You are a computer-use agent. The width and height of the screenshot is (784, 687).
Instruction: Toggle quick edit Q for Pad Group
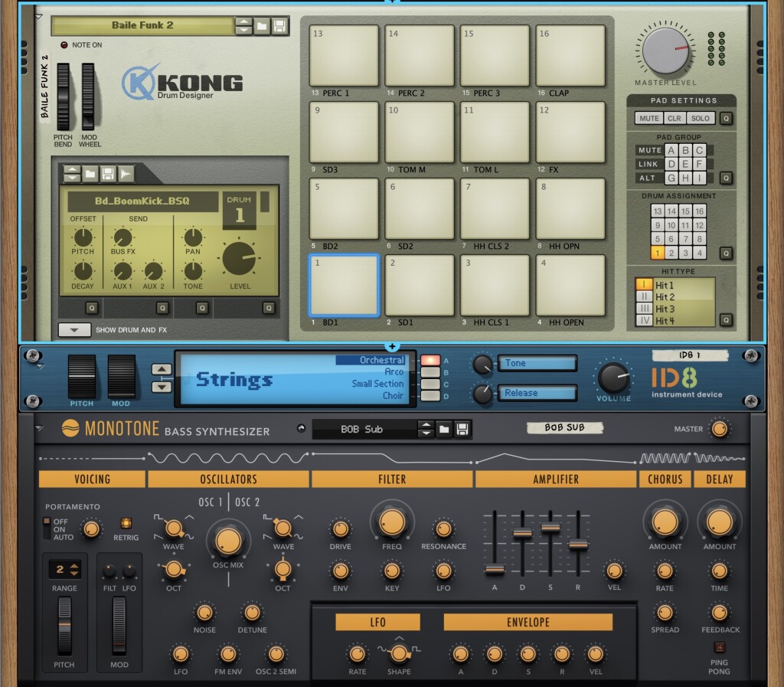726,178
